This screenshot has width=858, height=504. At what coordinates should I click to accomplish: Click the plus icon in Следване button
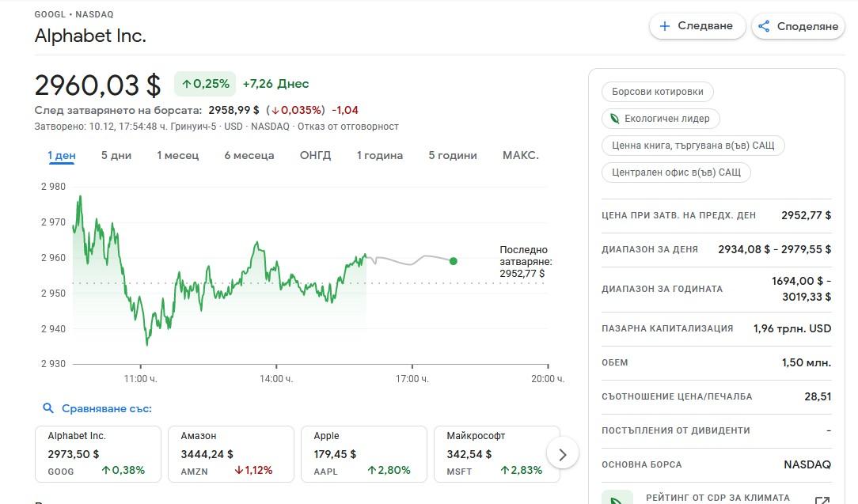point(664,26)
